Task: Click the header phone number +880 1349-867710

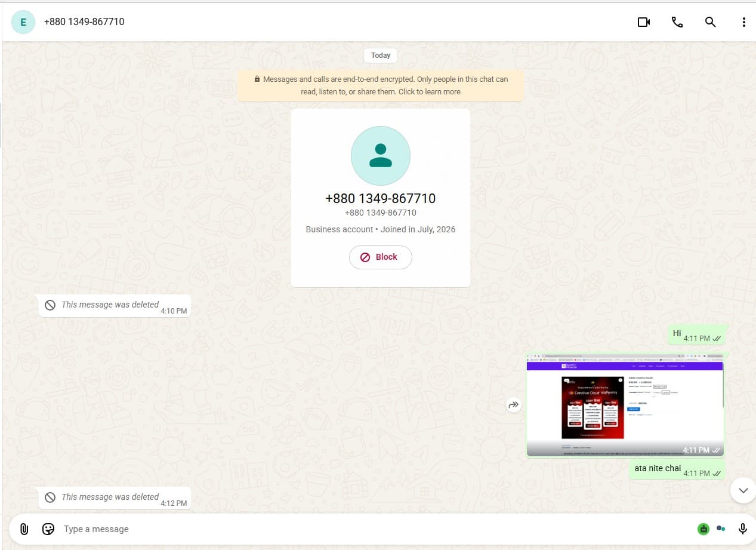Action: tap(84, 21)
